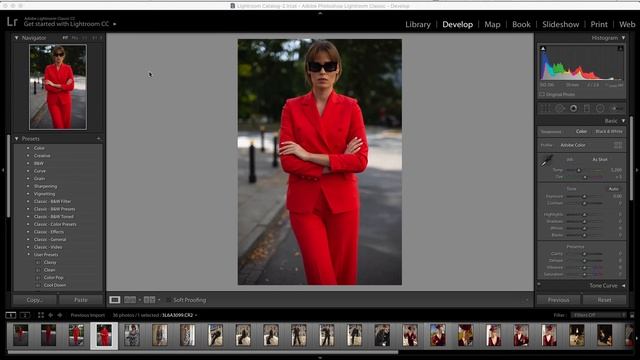Pick the White Balance eyedropper tool

pos(547,161)
